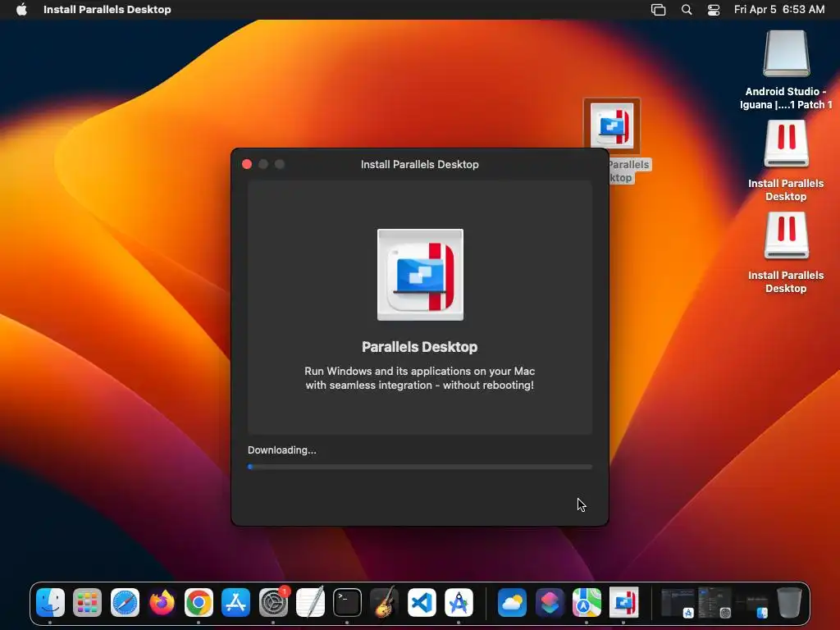Open the Weather app in the Dock
This screenshot has height=630, width=840.
[x=512, y=603]
